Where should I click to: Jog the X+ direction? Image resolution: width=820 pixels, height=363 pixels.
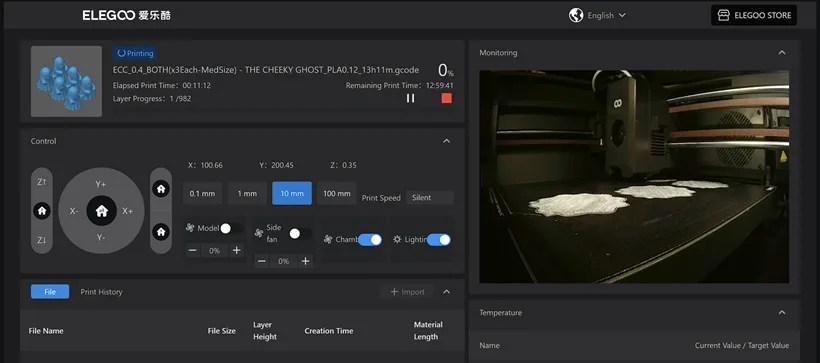(128, 211)
